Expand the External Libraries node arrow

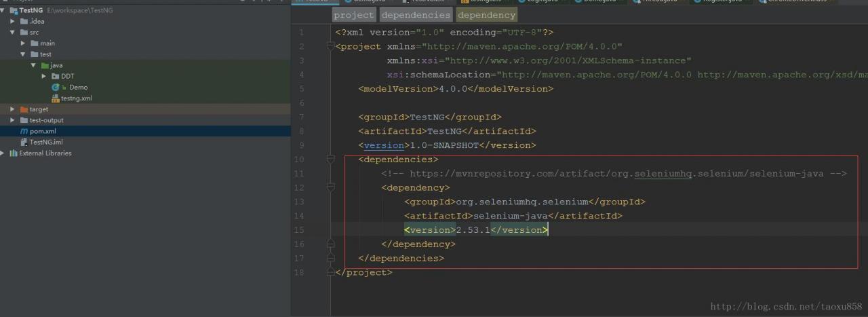[x=3, y=153]
